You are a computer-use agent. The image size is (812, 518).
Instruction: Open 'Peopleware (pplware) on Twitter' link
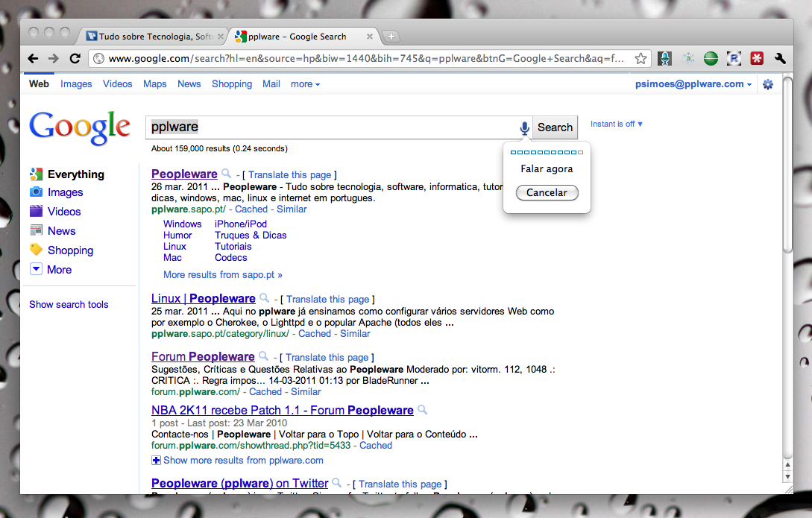[x=240, y=483]
